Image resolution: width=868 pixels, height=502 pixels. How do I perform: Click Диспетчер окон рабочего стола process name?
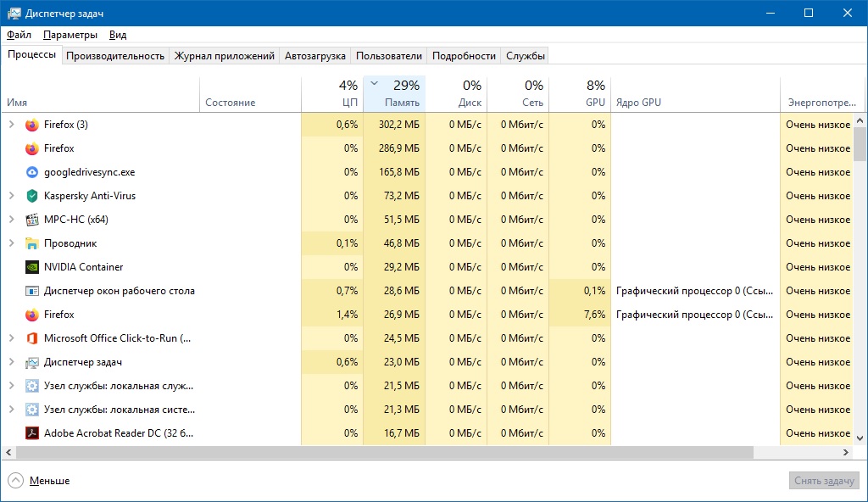click(x=119, y=291)
